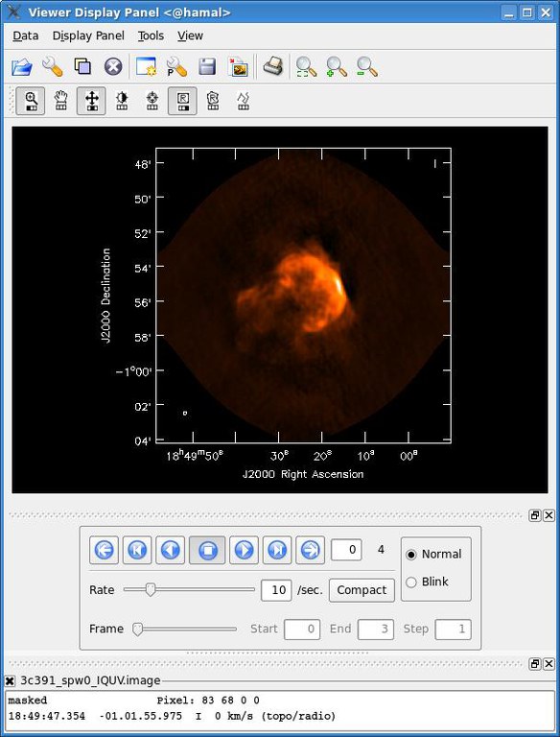
Task: Jump to the first frame button
Action: pyautogui.click(x=137, y=550)
